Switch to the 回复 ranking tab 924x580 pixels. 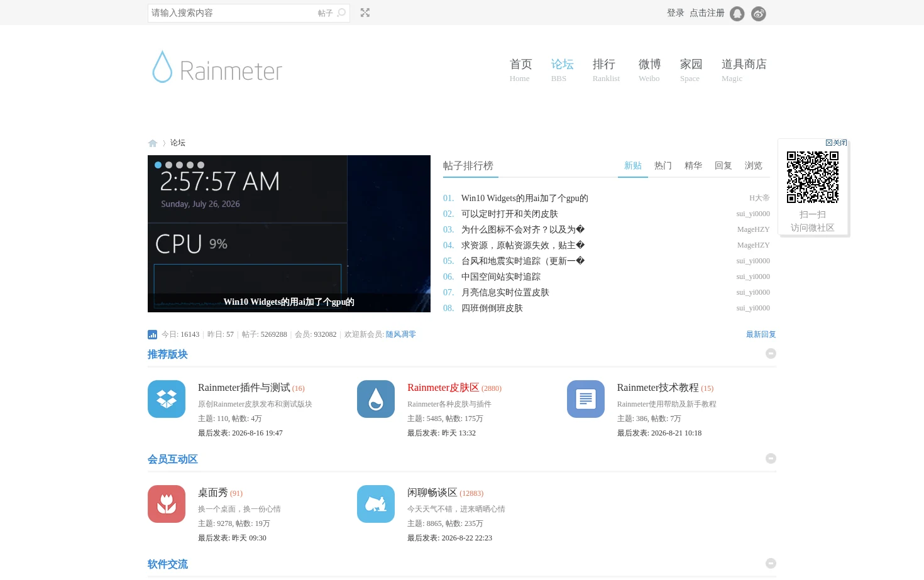point(723,166)
